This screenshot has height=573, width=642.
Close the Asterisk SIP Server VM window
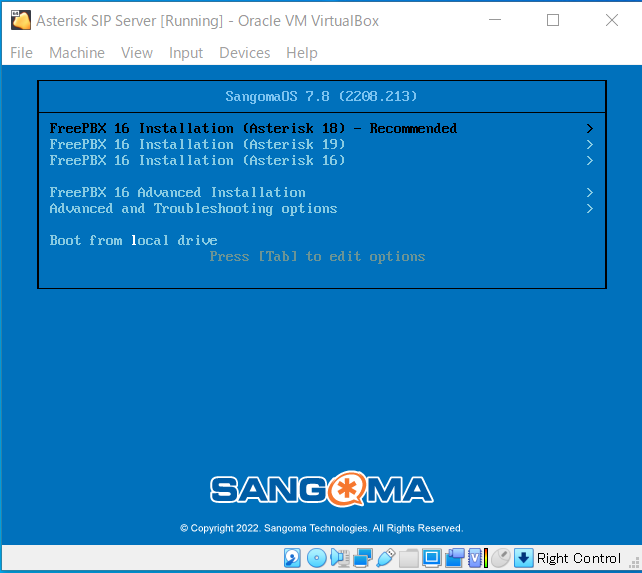point(612,20)
